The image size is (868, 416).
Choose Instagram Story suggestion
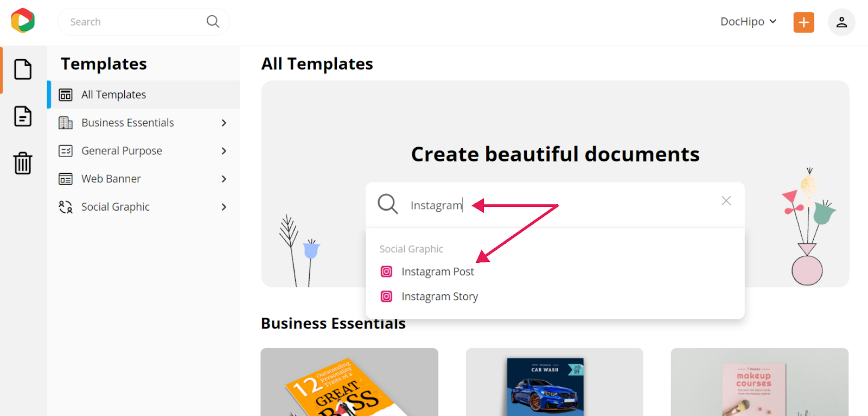[x=439, y=297]
